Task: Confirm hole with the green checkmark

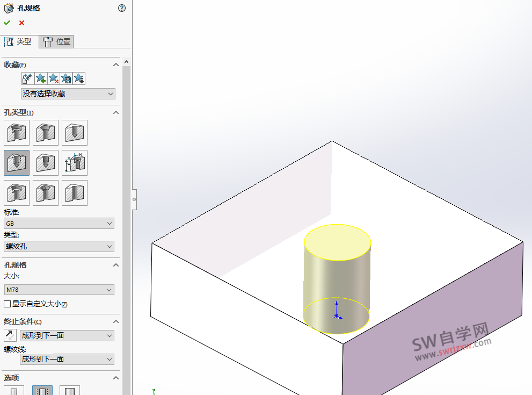Action: tap(6, 23)
